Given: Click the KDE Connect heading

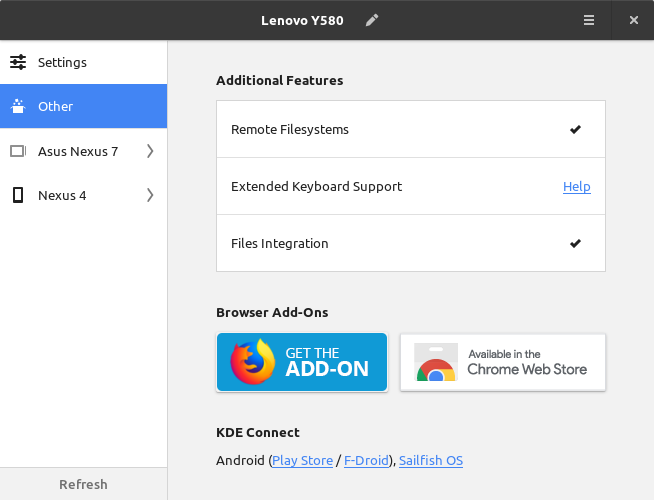Looking at the screenshot, I should 258,432.
